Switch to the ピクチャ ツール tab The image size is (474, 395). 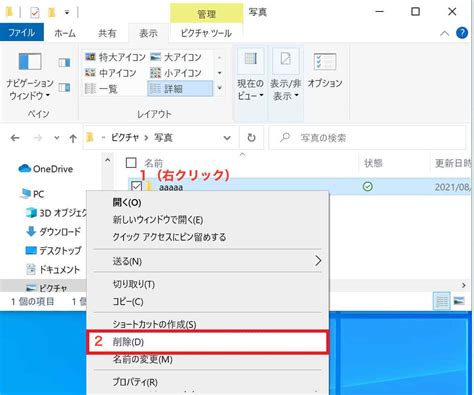pos(206,33)
